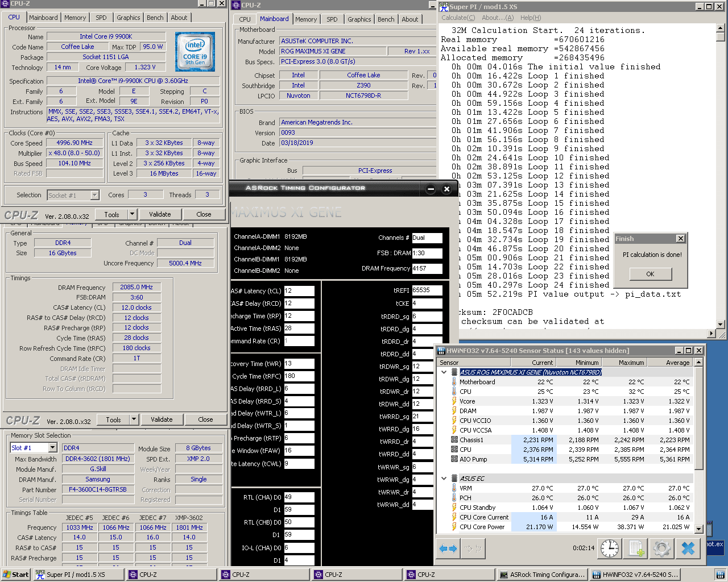Click the HWiNFO32 title bar icon

(441, 351)
